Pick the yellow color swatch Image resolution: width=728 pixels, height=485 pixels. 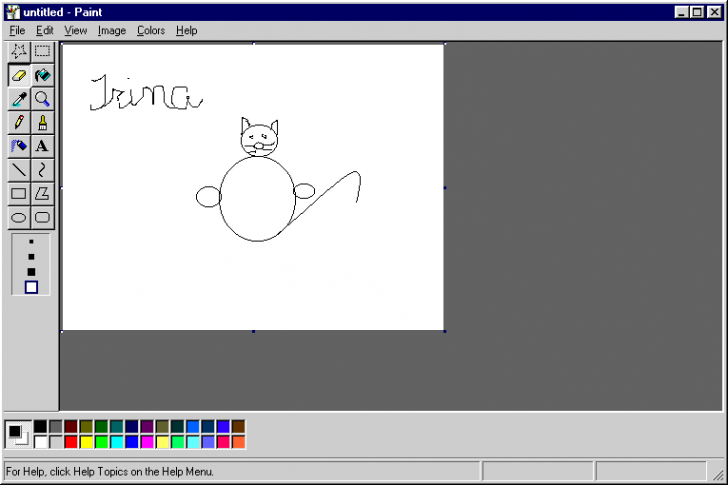point(86,442)
